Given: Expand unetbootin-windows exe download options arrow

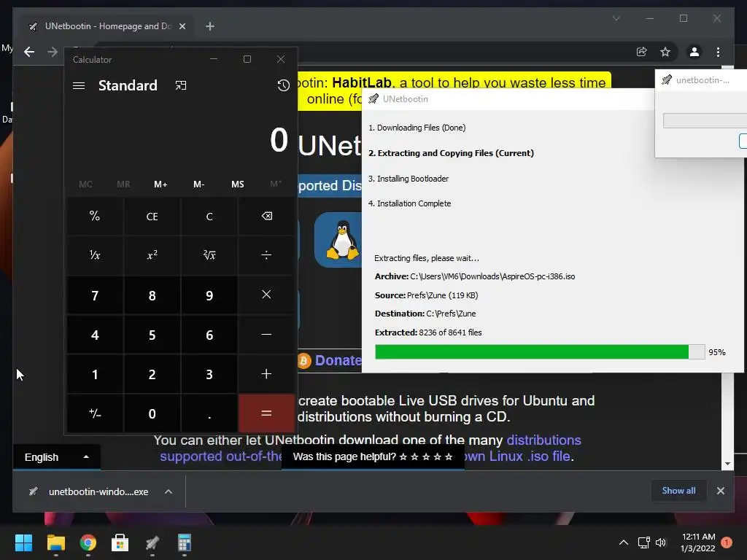Looking at the screenshot, I should tap(169, 491).
